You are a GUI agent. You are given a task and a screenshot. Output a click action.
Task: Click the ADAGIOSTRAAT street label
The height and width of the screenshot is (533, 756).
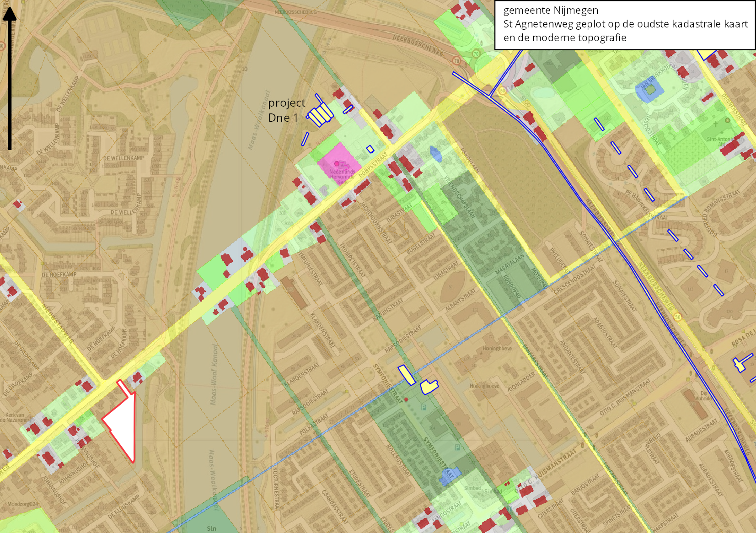(x=605, y=333)
